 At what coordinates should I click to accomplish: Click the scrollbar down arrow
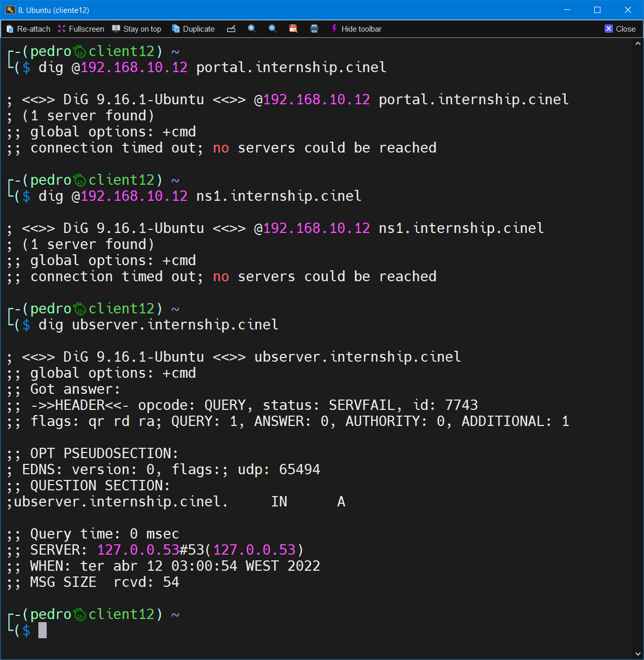(x=638, y=654)
